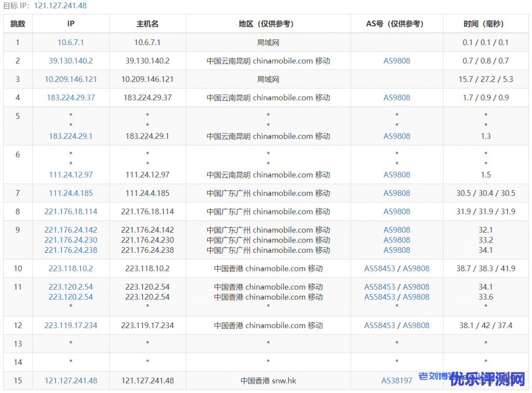Click the 时间（毫秒） column header

click(x=485, y=24)
